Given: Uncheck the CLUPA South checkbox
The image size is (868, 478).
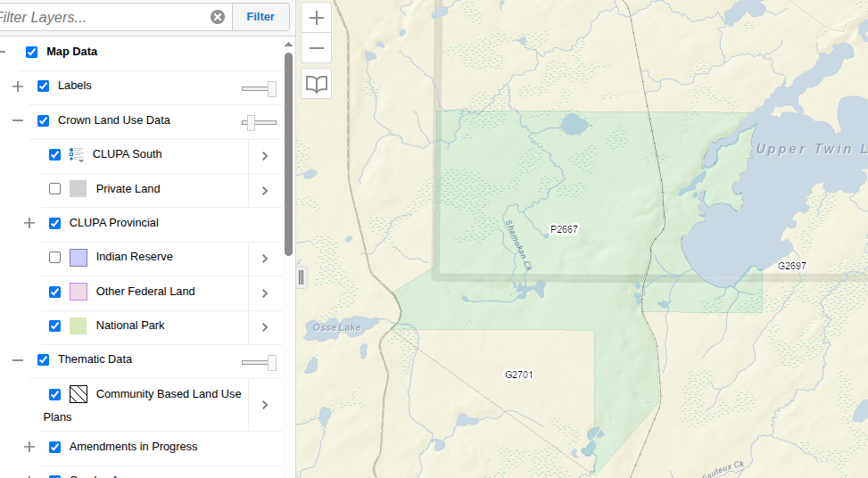Looking at the screenshot, I should 54,155.
